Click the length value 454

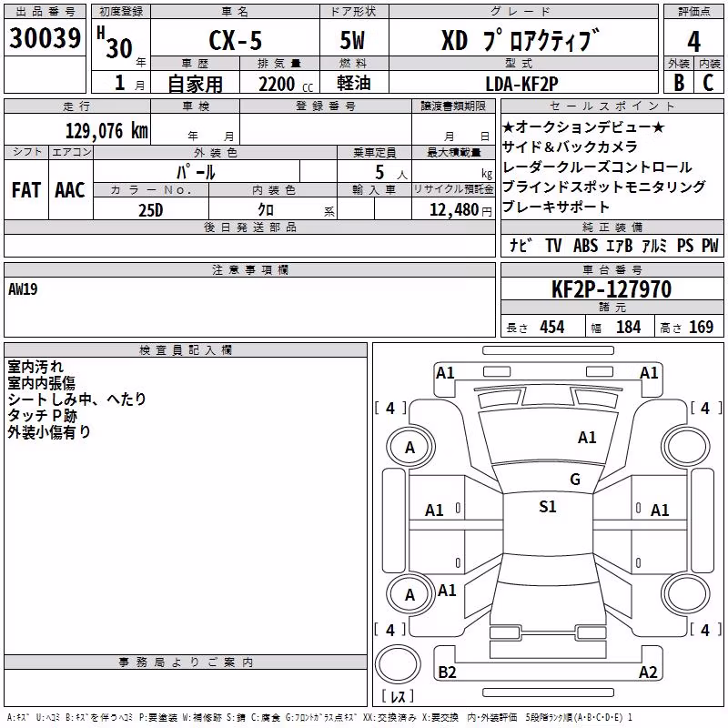coord(552,328)
